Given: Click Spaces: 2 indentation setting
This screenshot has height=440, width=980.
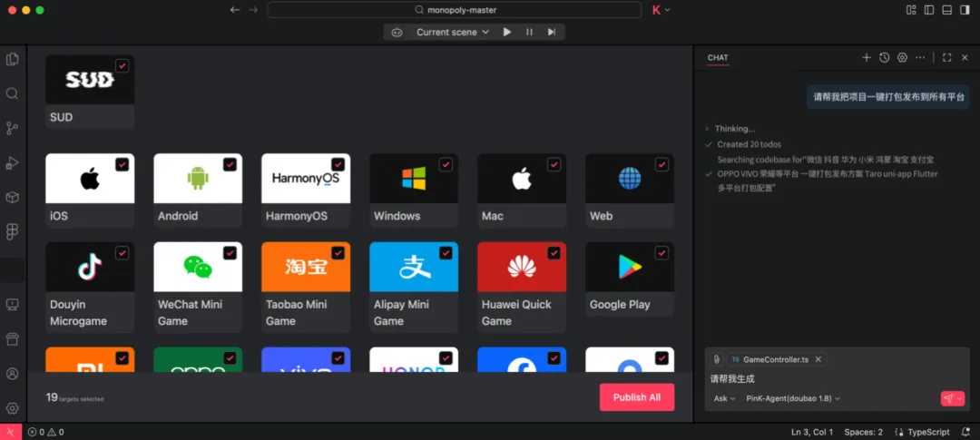Looking at the screenshot, I should click(864, 432).
